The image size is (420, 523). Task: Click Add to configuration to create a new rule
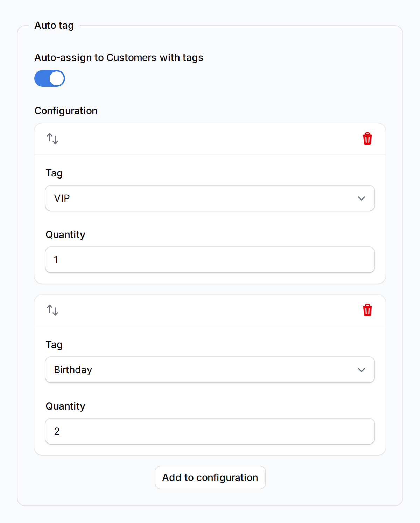(210, 477)
